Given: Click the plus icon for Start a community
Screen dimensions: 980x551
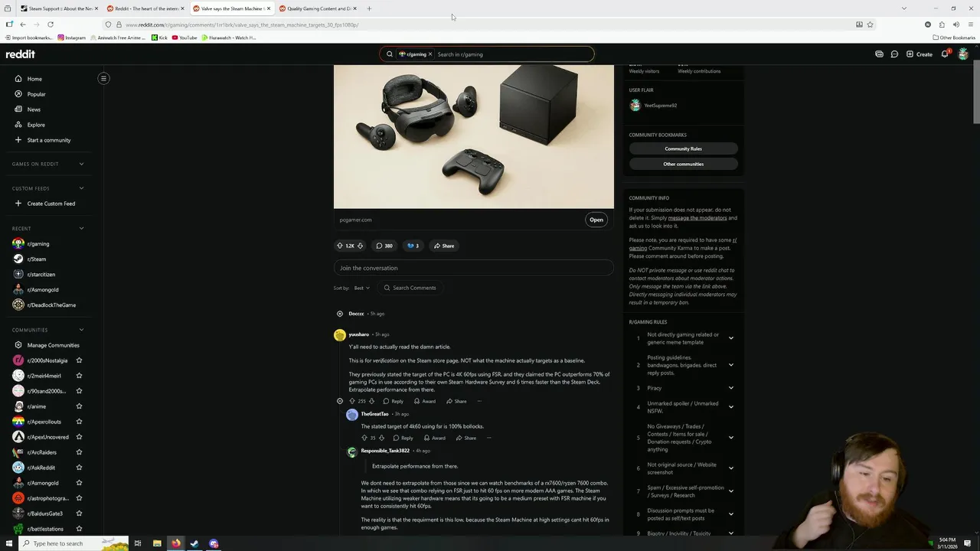Looking at the screenshot, I should pos(18,140).
